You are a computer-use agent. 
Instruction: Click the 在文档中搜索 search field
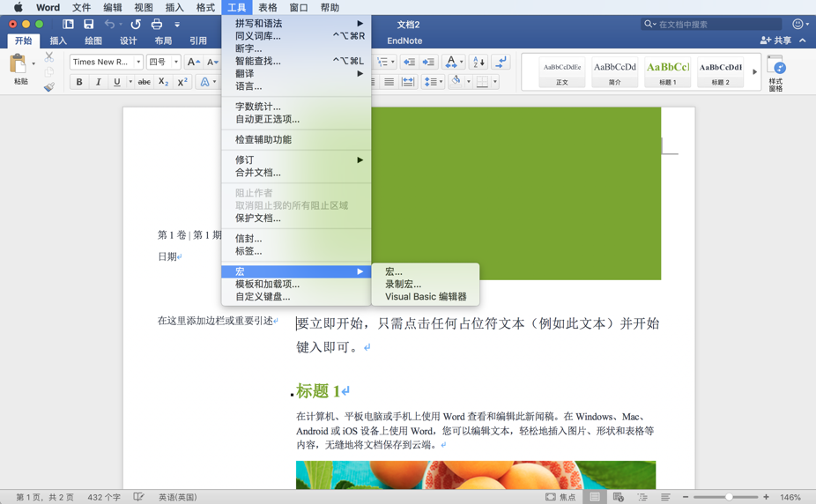[x=711, y=24]
